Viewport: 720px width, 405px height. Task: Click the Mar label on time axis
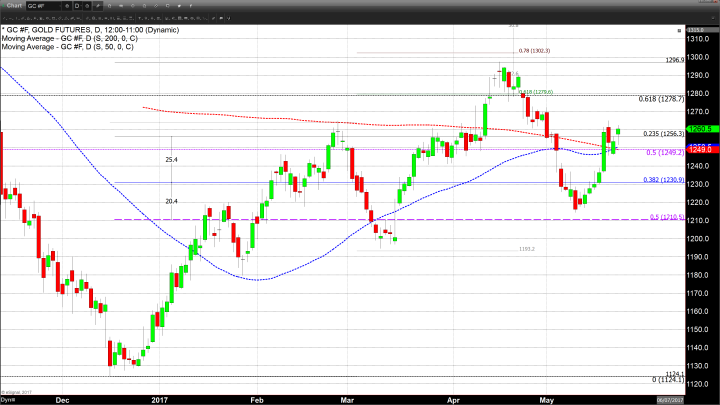tap(347, 400)
